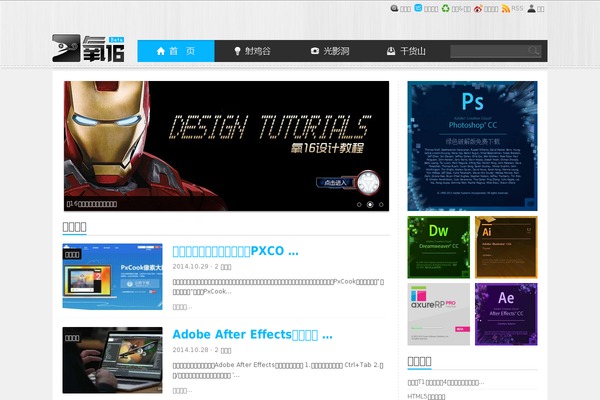Click the blue Tencent Weibo icon in top bar
This screenshot has width=600, height=400.
tap(418, 8)
